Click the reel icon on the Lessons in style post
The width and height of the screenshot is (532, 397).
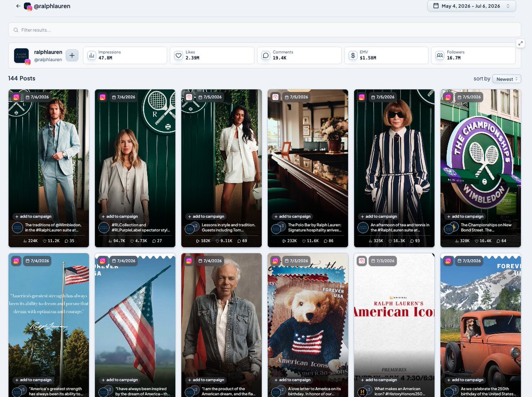pos(189,97)
